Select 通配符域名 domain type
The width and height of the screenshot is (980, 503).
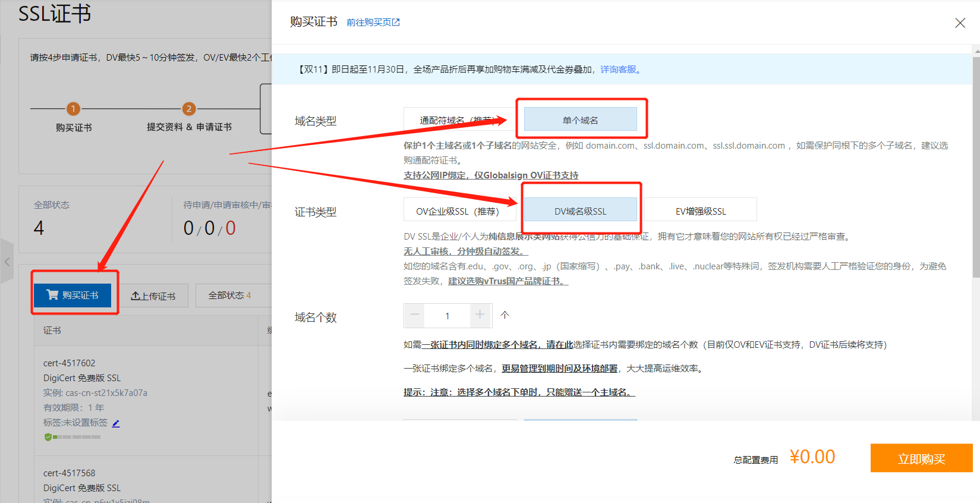tap(458, 120)
